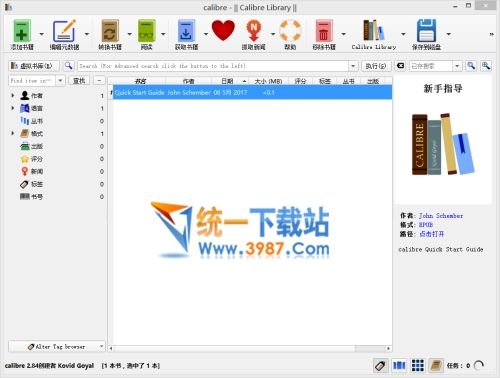Open the Add books dropdown arrow

42,34
